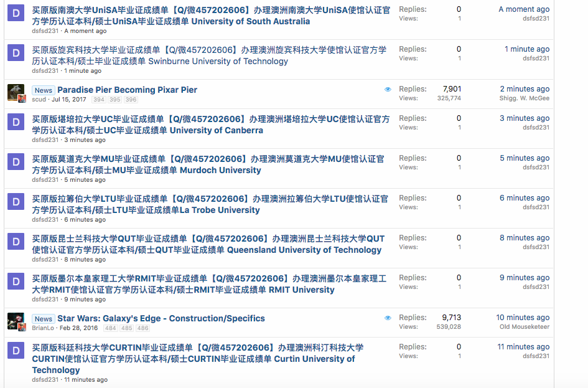Open La Trobe University thread title
Screen dimensions: 588x388
pos(210,204)
